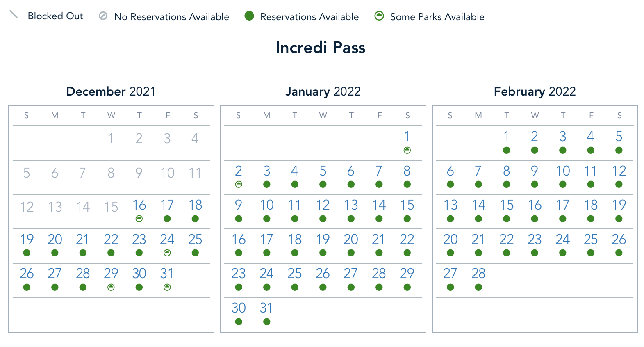
Task: Select February 19 on the calendar
Action: pyautogui.click(x=619, y=205)
